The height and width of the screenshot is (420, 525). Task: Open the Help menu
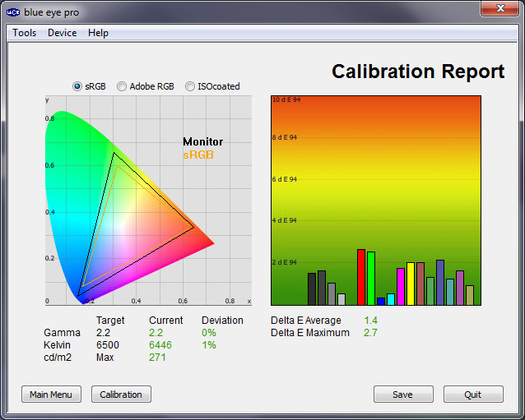(98, 33)
